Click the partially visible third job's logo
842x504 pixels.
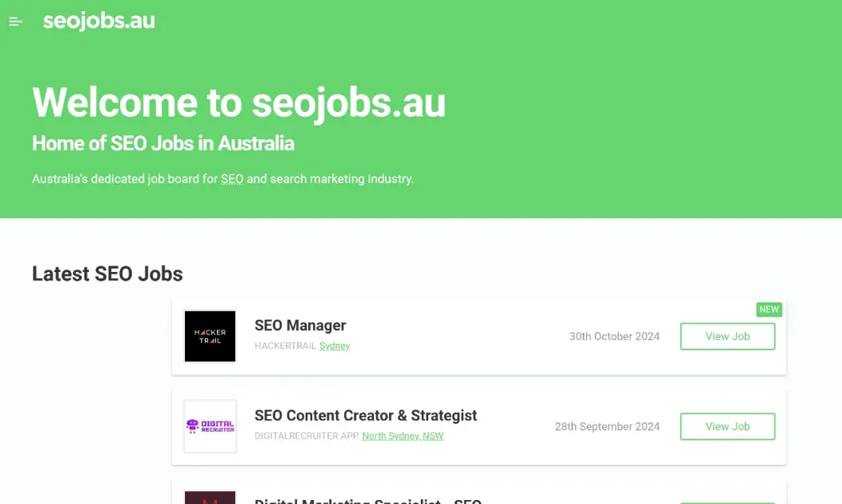[210, 498]
